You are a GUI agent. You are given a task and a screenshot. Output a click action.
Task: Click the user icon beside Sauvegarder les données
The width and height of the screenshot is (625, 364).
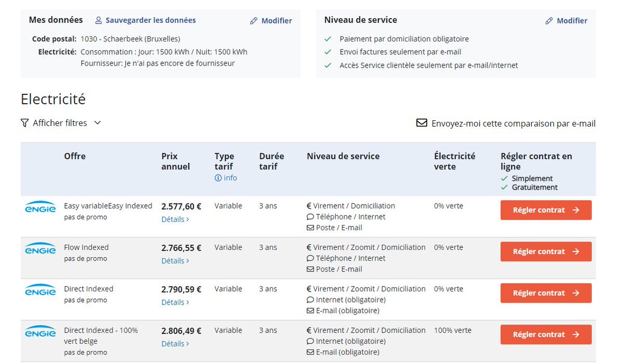[98, 21]
